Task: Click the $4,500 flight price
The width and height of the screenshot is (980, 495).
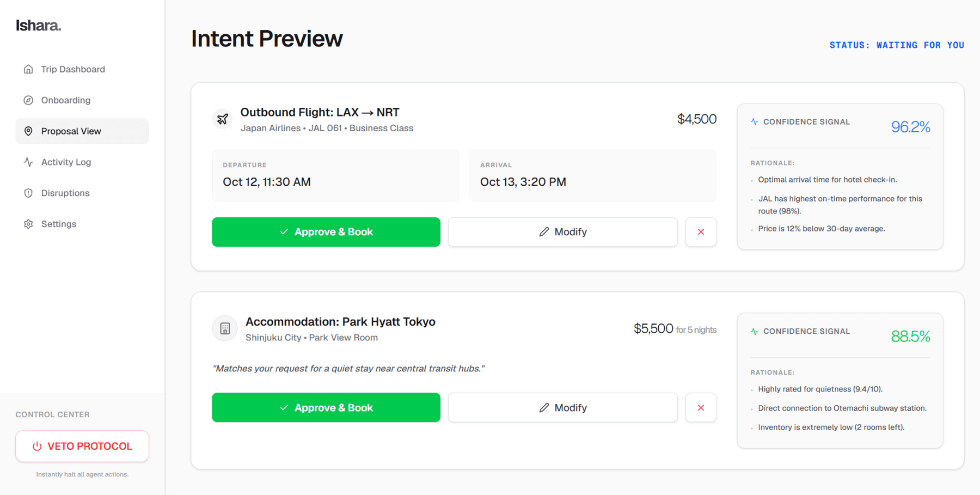Action: pyautogui.click(x=697, y=119)
